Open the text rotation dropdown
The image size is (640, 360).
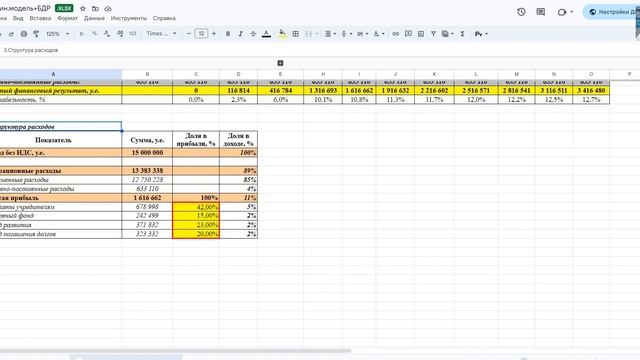378,34
